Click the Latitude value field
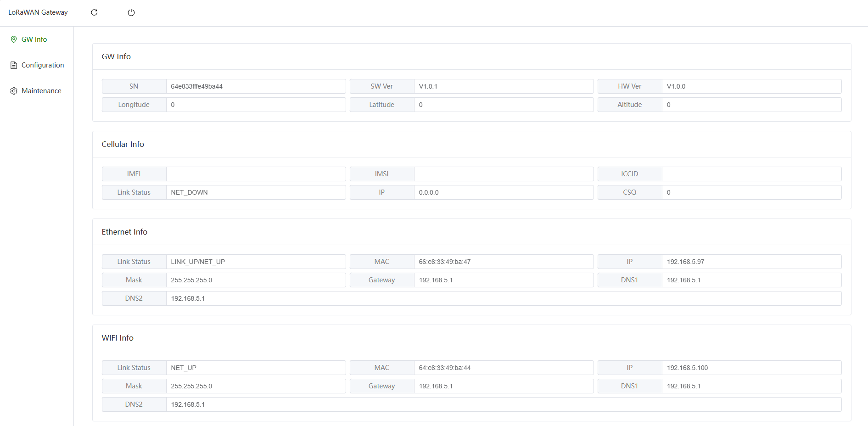This screenshot has width=868, height=426. coord(504,105)
